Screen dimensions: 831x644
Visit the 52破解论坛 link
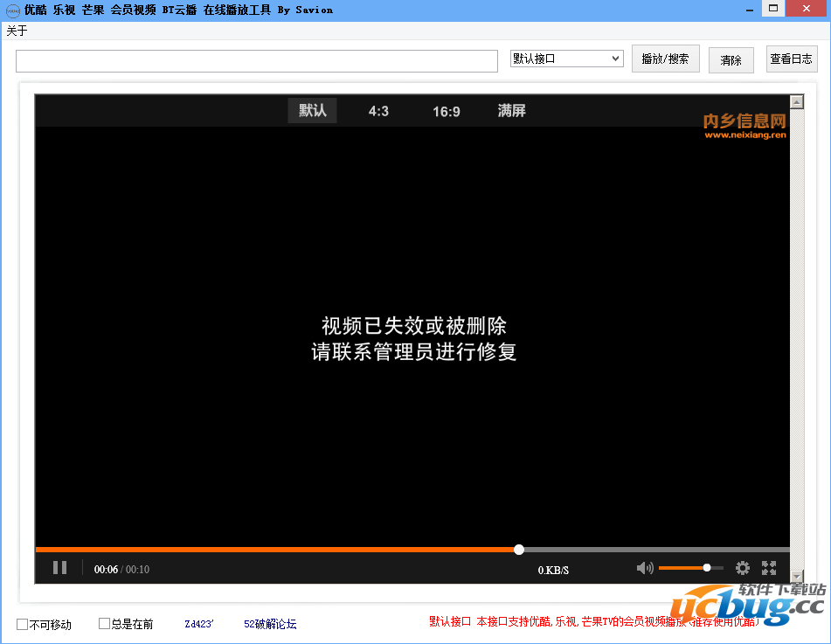[271, 624]
